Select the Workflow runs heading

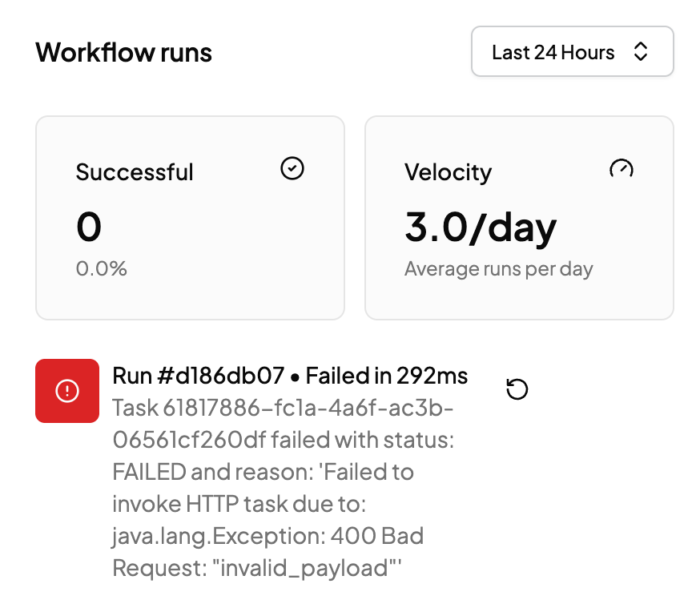124,52
